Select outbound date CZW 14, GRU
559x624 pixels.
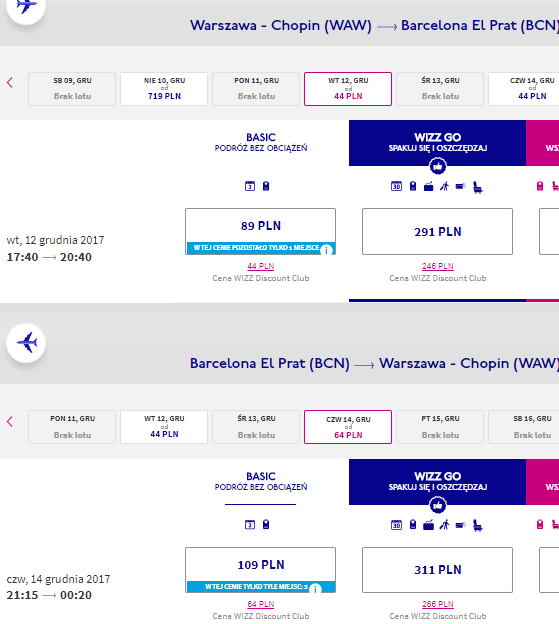[x=524, y=89]
